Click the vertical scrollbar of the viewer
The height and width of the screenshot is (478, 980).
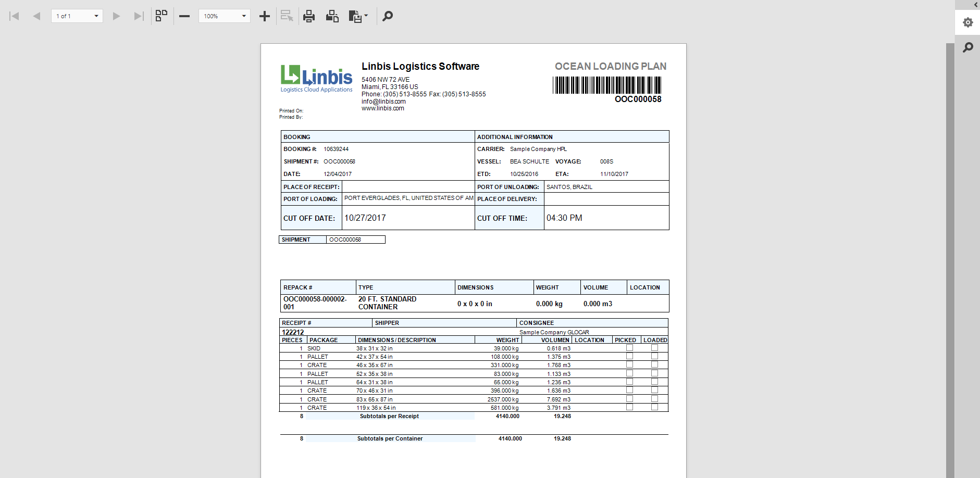(x=950, y=260)
